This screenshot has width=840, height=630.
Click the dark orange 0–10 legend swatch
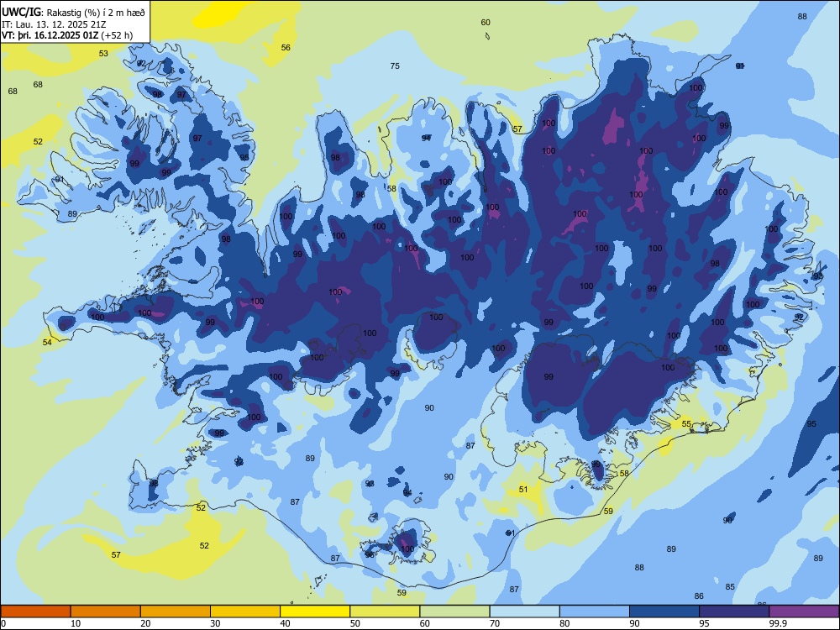pos(35,612)
